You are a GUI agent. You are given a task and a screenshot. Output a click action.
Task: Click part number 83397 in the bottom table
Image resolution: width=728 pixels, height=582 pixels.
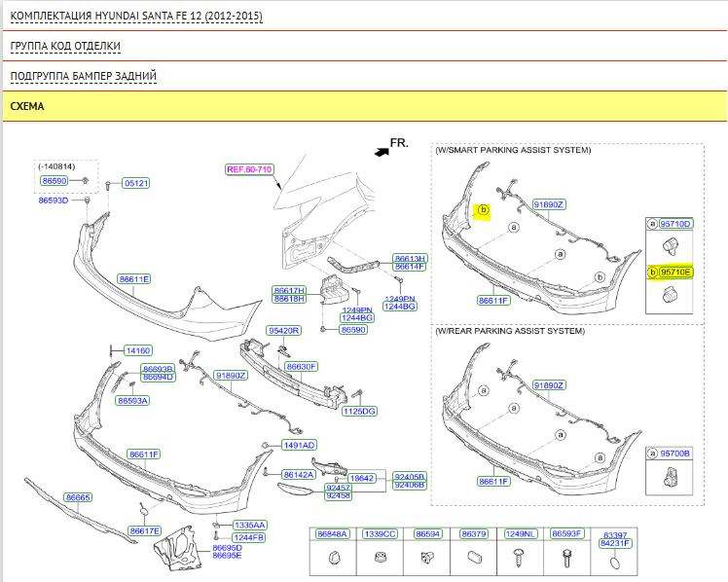tap(615, 535)
